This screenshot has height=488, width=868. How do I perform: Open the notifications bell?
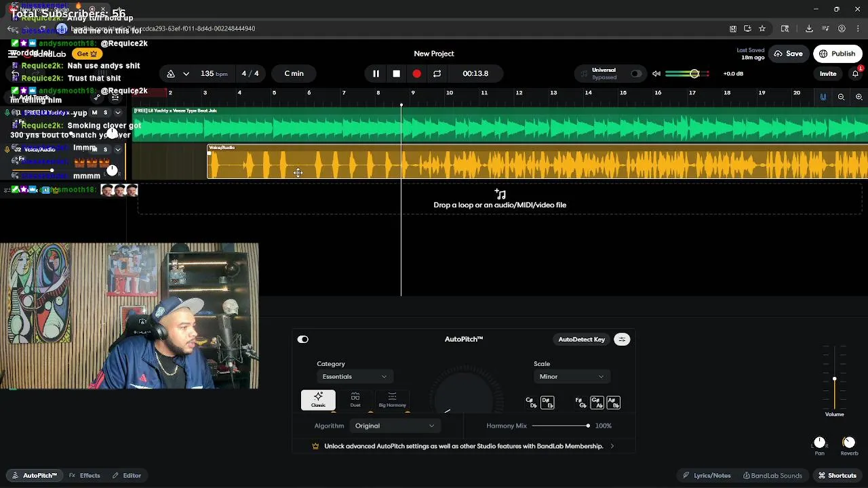pyautogui.click(x=856, y=73)
